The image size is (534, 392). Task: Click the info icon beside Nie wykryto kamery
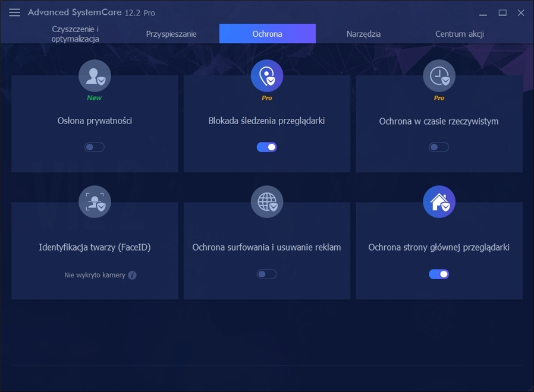pyautogui.click(x=132, y=275)
